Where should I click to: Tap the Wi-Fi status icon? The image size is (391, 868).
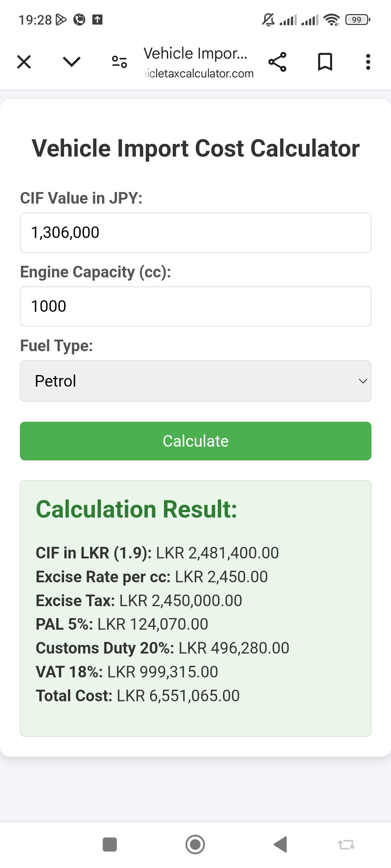tap(332, 20)
